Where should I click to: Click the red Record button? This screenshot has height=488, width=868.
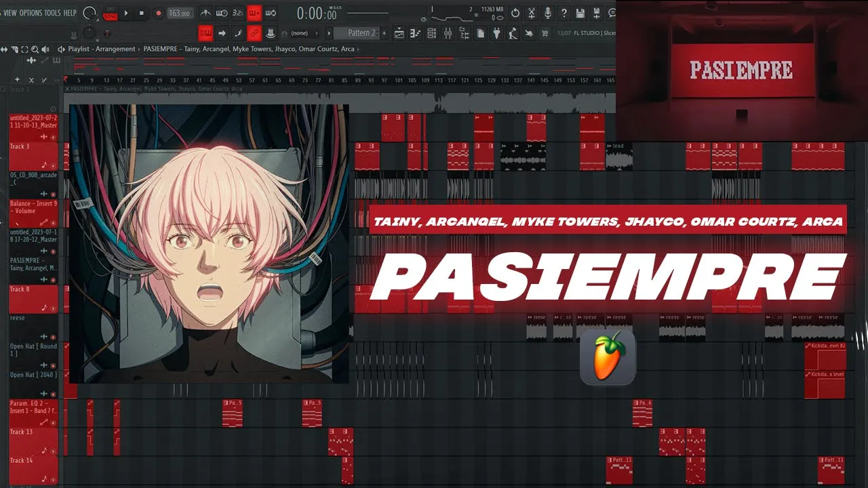(158, 13)
